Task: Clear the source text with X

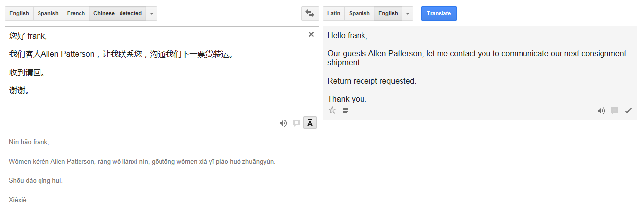Action: [311, 34]
